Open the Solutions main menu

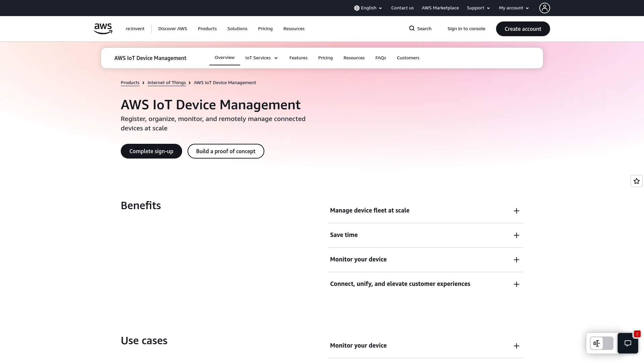pos(237,29)
